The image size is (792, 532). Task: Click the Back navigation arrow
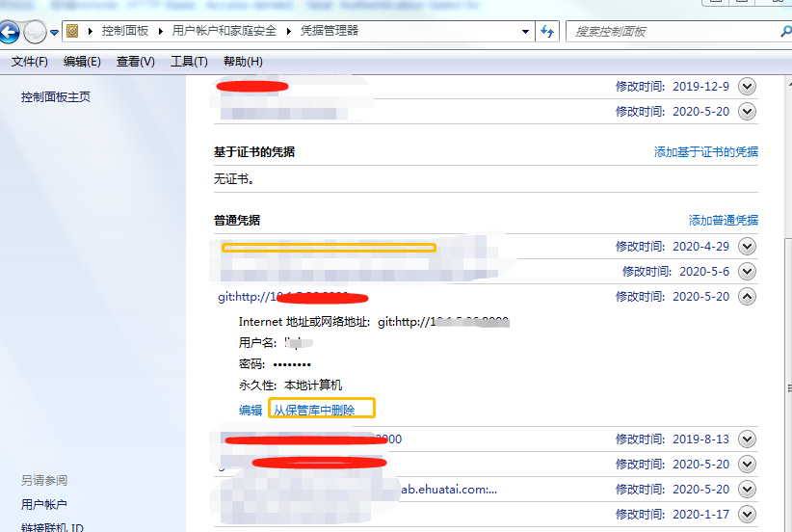coord(10,32)
